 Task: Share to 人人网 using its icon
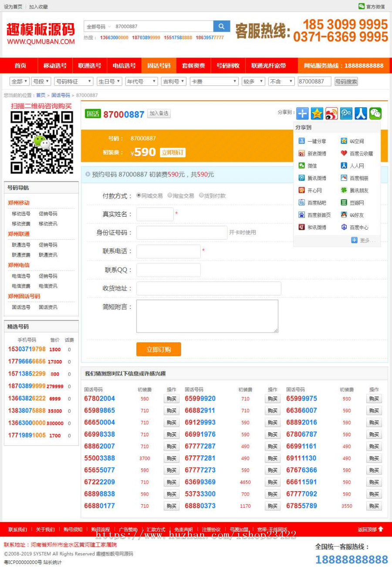tap(357, 166)
